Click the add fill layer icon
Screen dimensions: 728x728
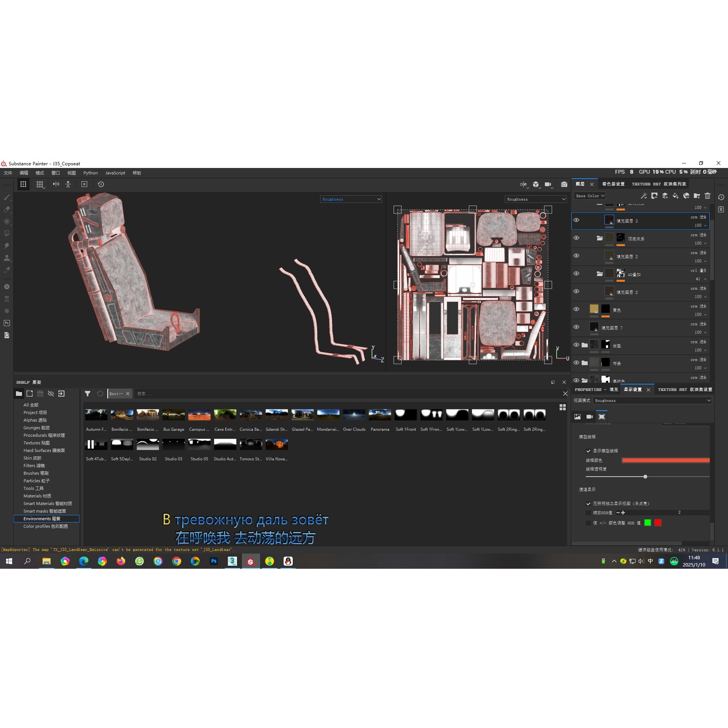tap(676, 196)
